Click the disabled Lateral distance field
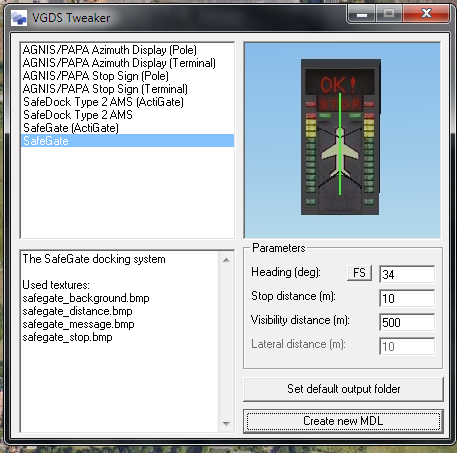This screenshot has height=453, width=457. tap(407, 346)
